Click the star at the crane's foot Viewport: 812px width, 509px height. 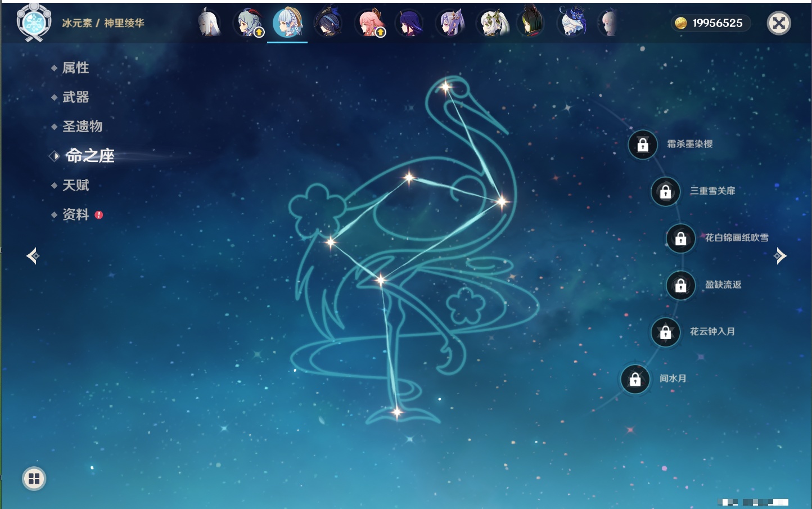click(396, 412)
